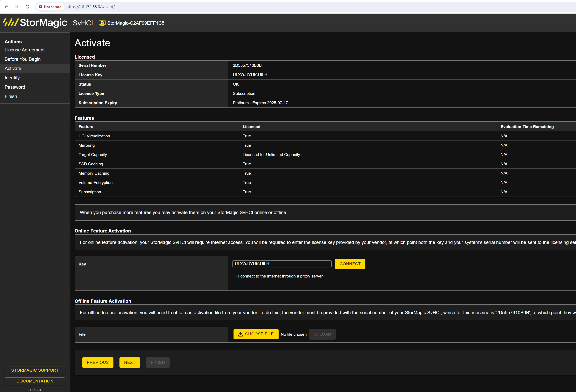576x392 pixels.
Task: Select Identify in the Actions sidebar
Action: pyautogui.click(x=12, y=78)
